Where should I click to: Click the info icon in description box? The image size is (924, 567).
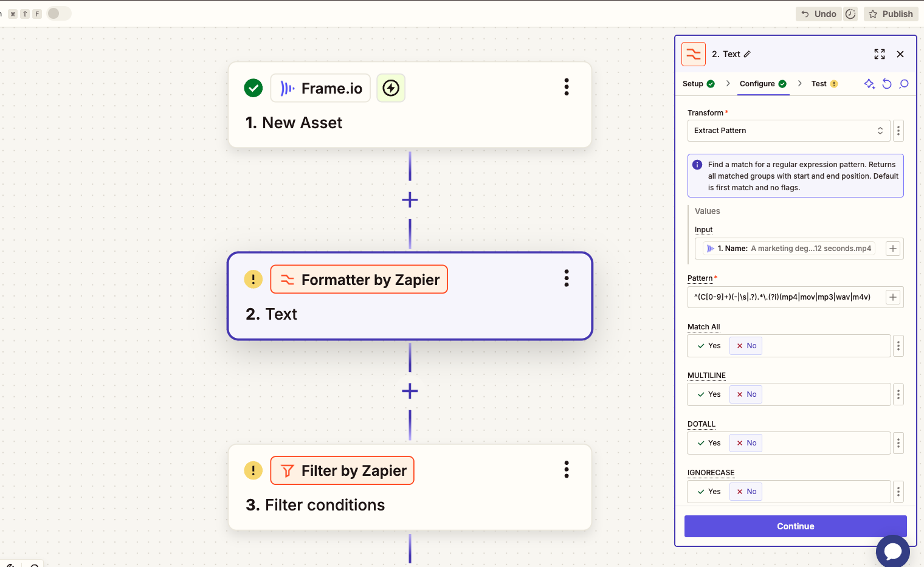697,165
